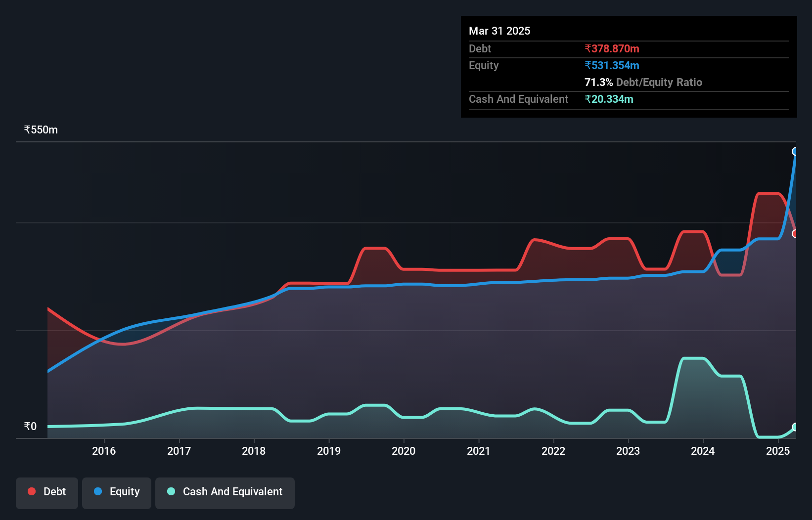Click the rupee Debt value ₹378.870m

(x=612, y=48)
